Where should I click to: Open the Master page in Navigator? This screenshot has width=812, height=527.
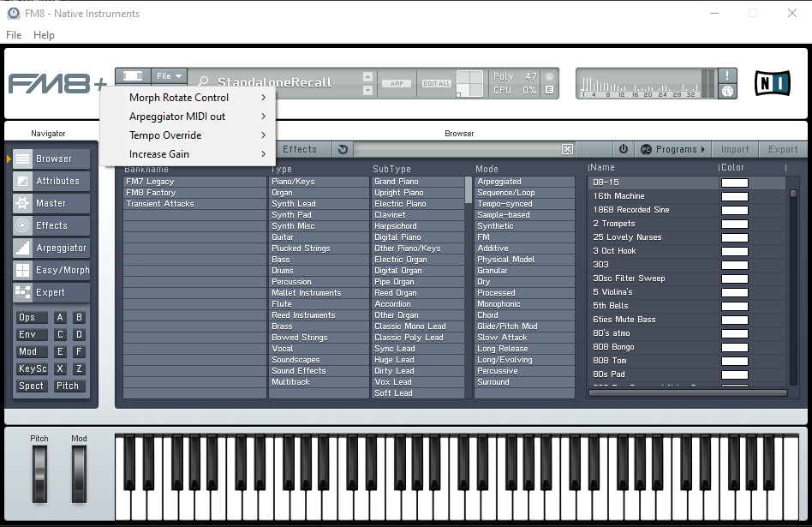pyautogui.click(x=51, y=203)
